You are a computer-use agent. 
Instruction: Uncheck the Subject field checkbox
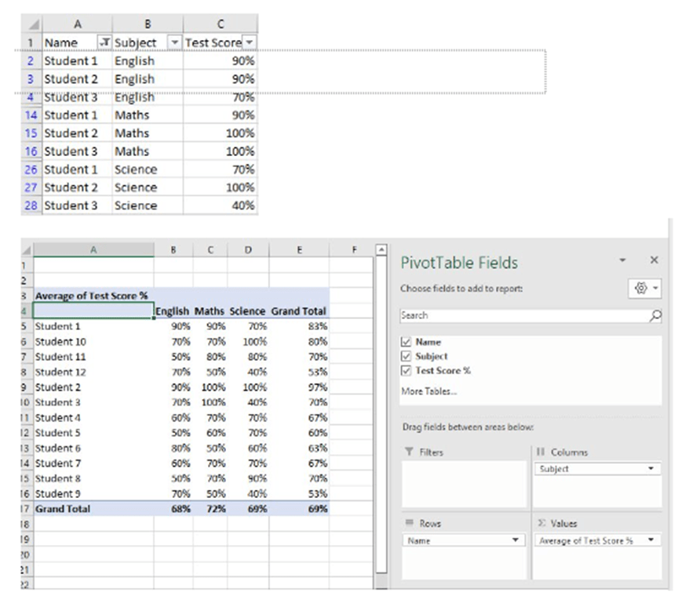click(x=406, y=356)
